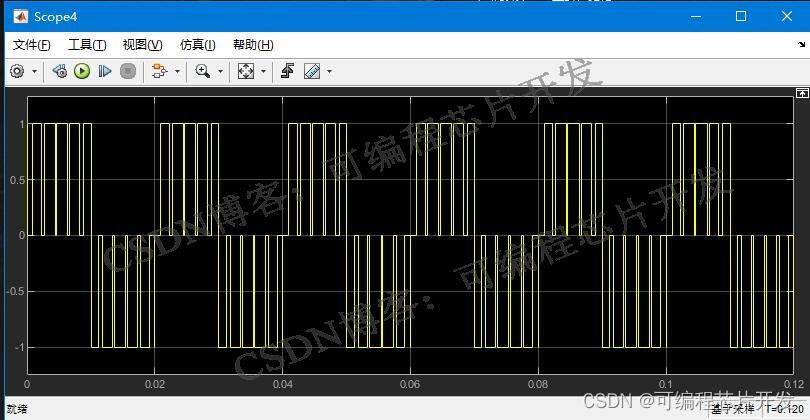Expand the zoom options dropdown arrow
This screenshot has height=420, width=810.
pos(221,71)
